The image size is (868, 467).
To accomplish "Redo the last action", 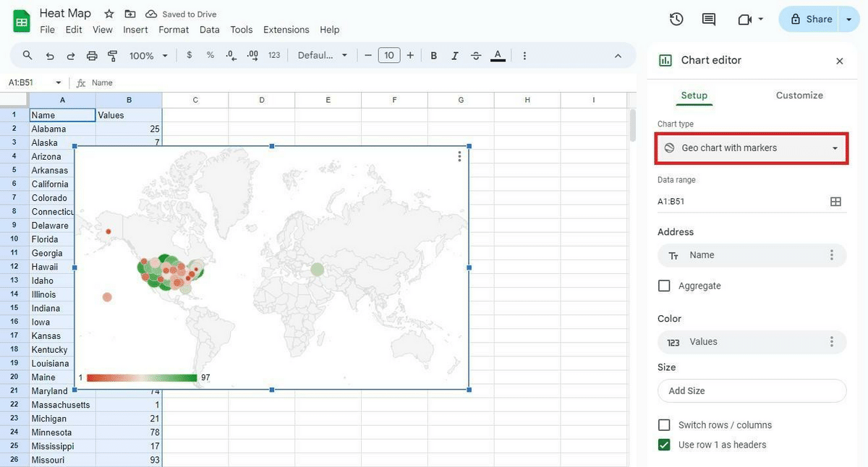I will coord(71,56).
